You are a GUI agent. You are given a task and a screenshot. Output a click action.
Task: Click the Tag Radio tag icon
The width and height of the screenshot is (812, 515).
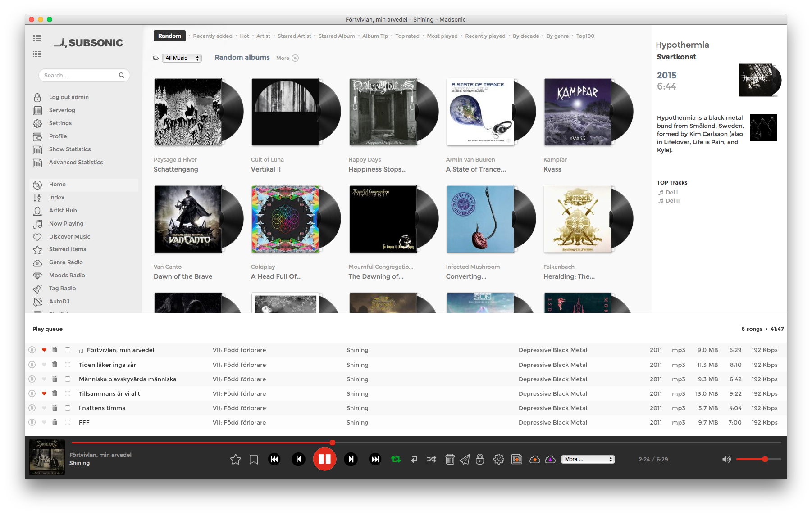[x=37, y=289]
